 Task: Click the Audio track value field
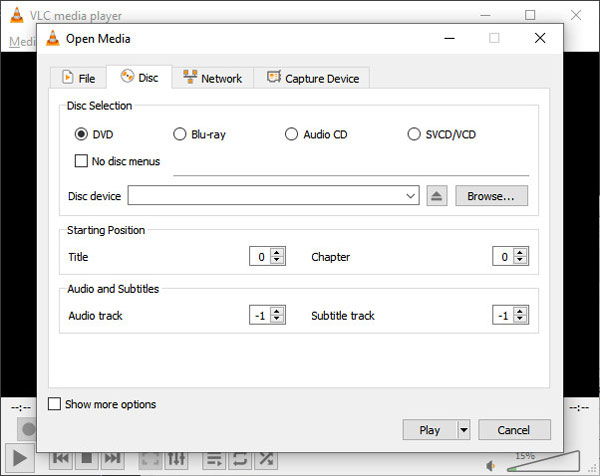260,315
